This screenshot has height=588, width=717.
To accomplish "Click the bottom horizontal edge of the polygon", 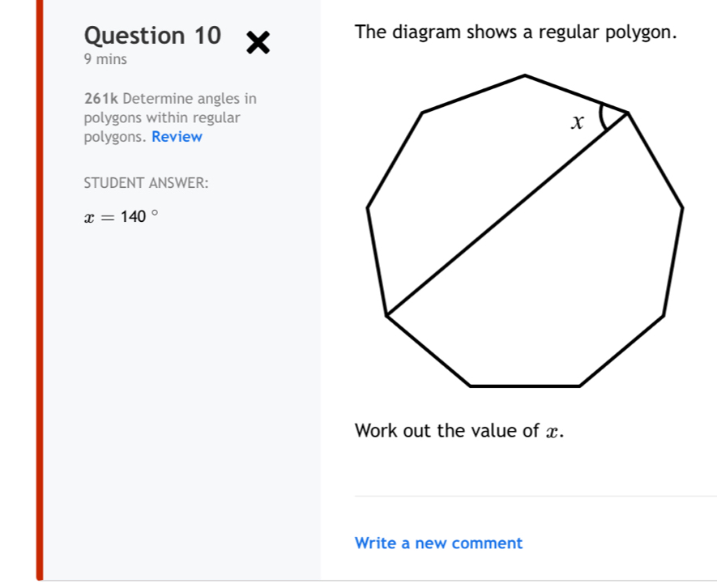I will point(525,386).
